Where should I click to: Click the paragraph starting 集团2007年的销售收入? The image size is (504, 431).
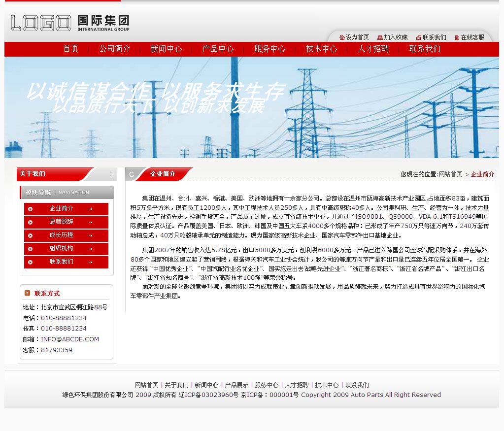coord(309,264)
